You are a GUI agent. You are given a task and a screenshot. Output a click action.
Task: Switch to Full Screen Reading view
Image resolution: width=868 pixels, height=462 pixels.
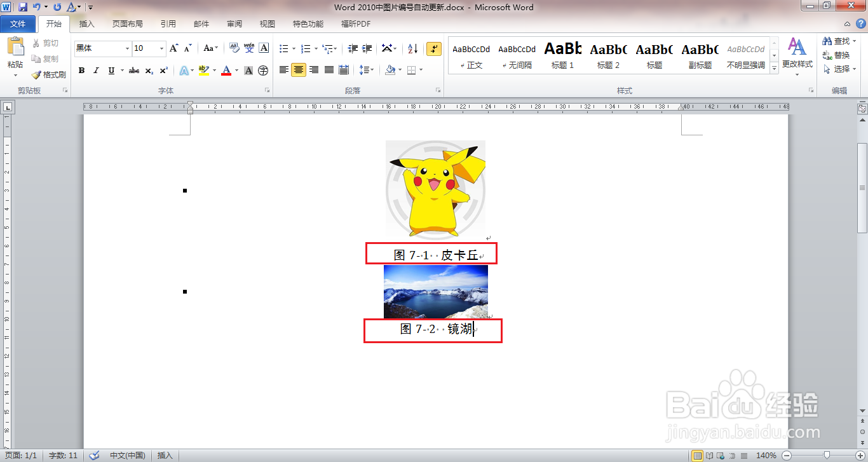pyautogui.click(x=709, y=456)
